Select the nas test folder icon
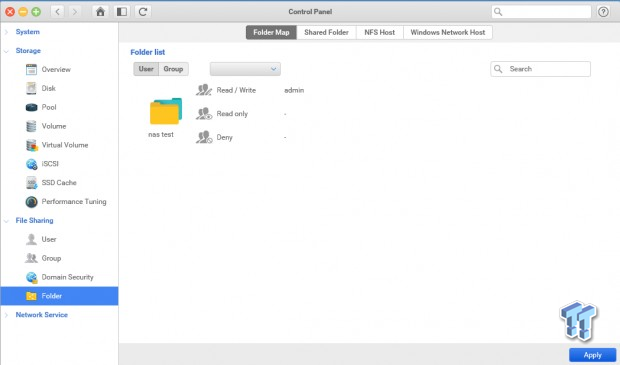 [166, 111]
